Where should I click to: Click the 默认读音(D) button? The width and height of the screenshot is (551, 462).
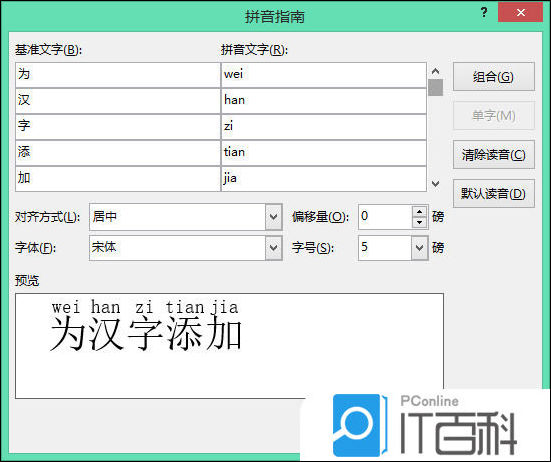coord(493,194)
